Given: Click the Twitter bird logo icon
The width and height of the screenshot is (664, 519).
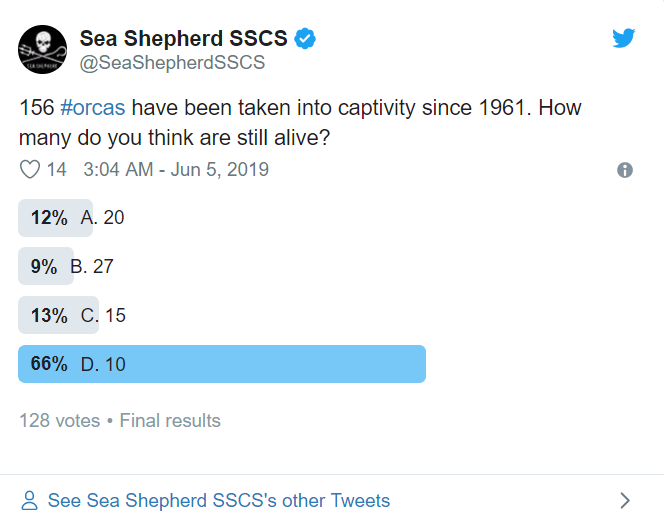Looking at the screenshot, I should pyautogui.click(x=624, y=38).
